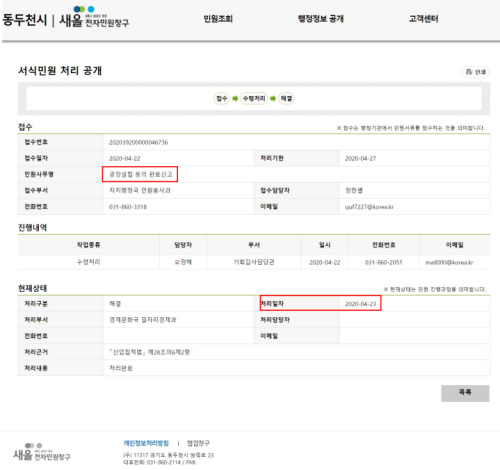This screenshot has width=500, height=470.
Task: Click receptionist email quf7227@korea.kr
Action: coord(369,207)
